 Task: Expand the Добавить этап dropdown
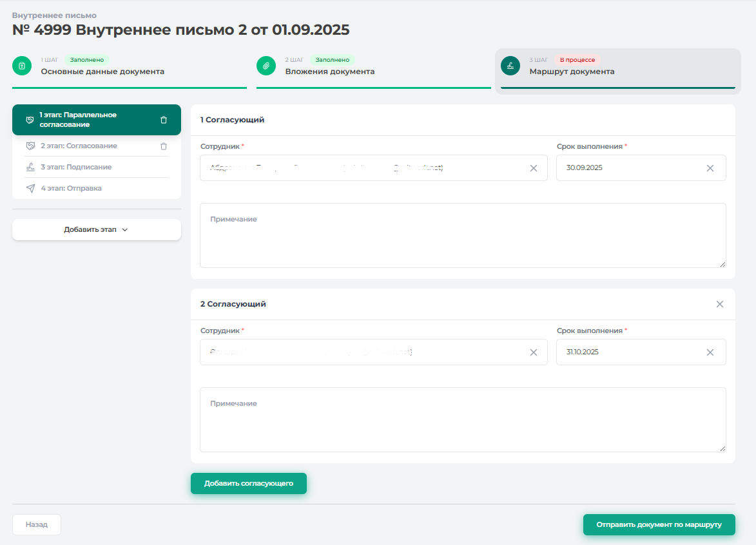97,230
